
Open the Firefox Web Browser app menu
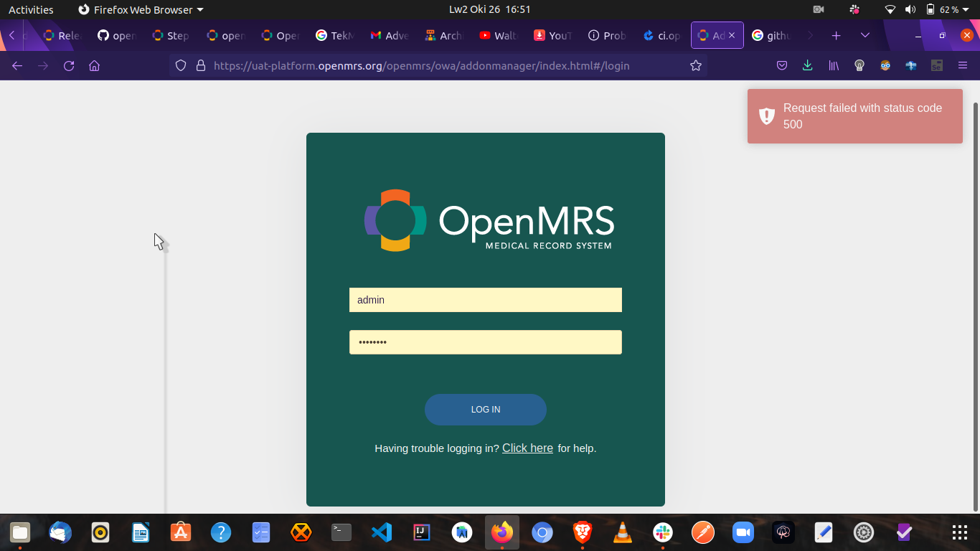[x=141, y=9]
